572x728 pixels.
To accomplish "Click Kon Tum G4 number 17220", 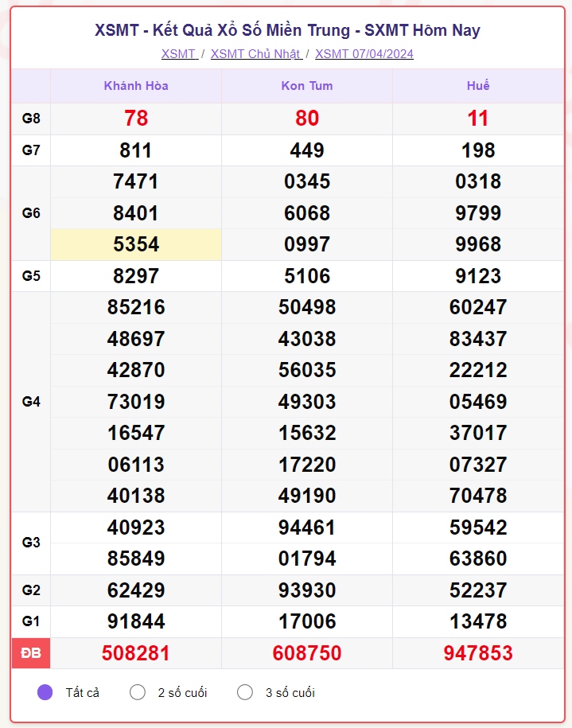I will pos(307,465).
